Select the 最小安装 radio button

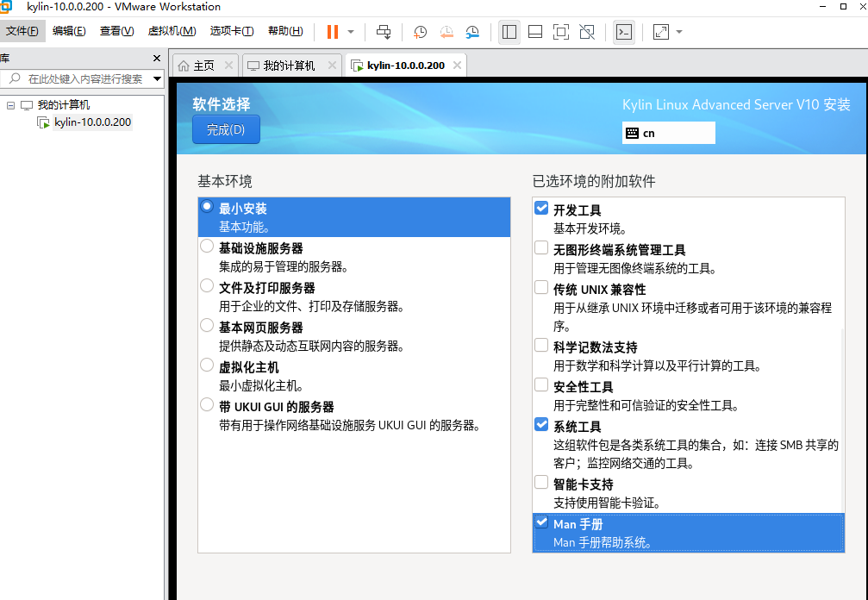click(x=207, y=206)
